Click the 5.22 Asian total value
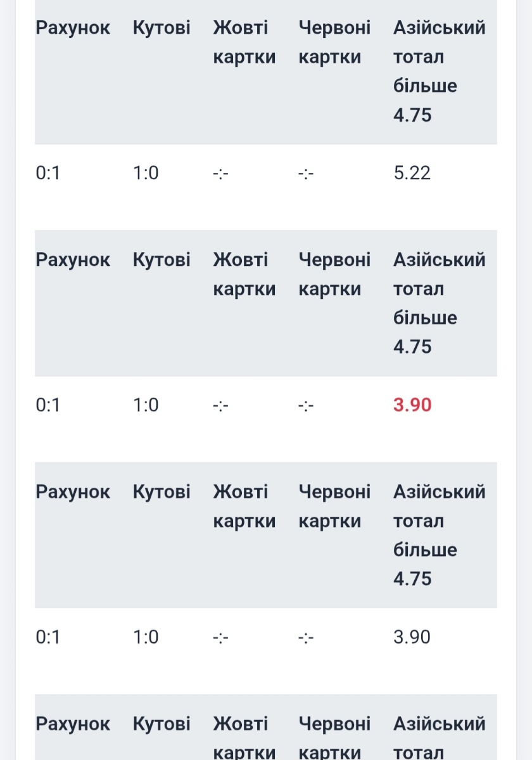Image resolution: width=532 pixels, height=760 pixels. coord(412,173)
